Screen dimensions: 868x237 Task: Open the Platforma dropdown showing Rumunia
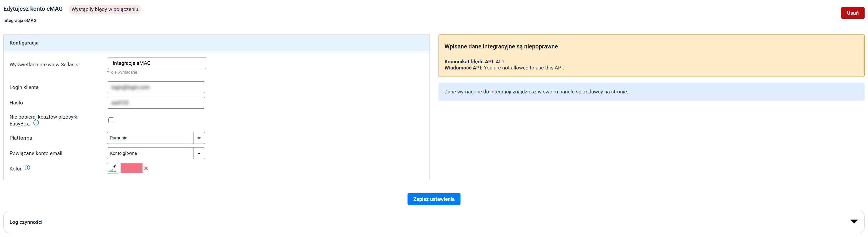tap(150, 138)
